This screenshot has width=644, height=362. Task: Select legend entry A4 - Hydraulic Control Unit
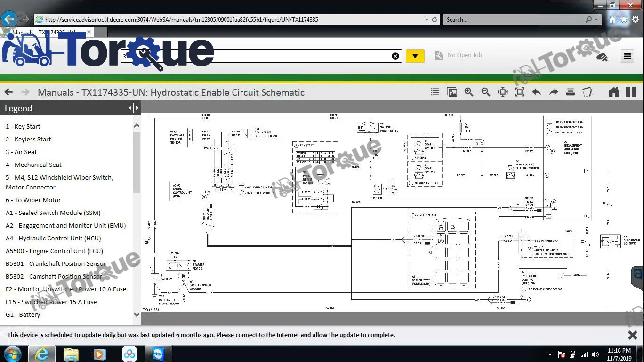(x=54, y=238)
